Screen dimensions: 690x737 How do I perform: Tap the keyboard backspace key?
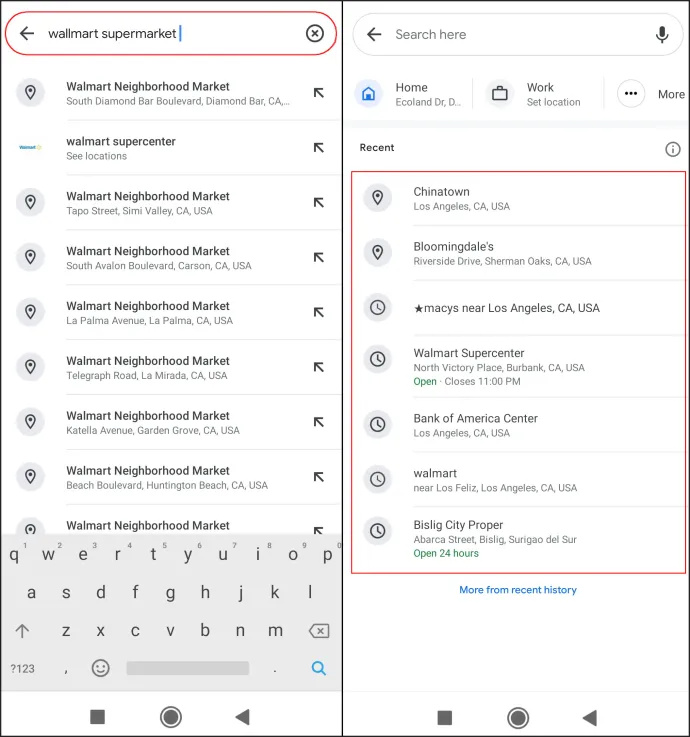(x=319, y=631)
